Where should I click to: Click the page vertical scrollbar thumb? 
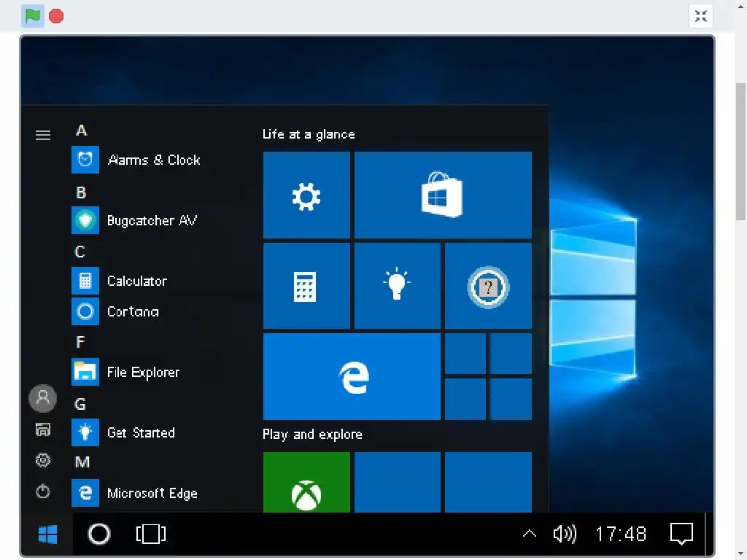coord(740,152)
